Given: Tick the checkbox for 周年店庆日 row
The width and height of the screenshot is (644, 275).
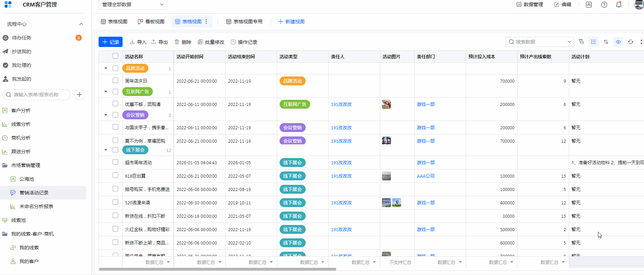Looking at the screenshot, I should click(x=115, y=80).
